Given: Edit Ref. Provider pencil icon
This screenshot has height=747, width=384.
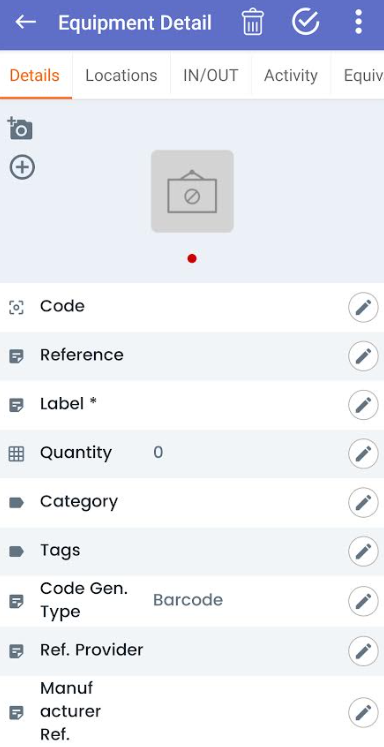Looking at the screenshot, I should 363,651.
